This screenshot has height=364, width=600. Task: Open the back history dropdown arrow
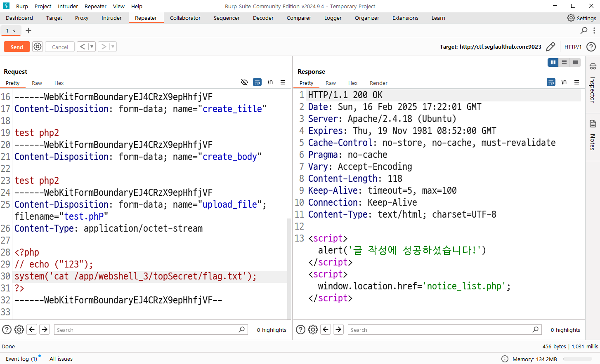coord(92,47)
